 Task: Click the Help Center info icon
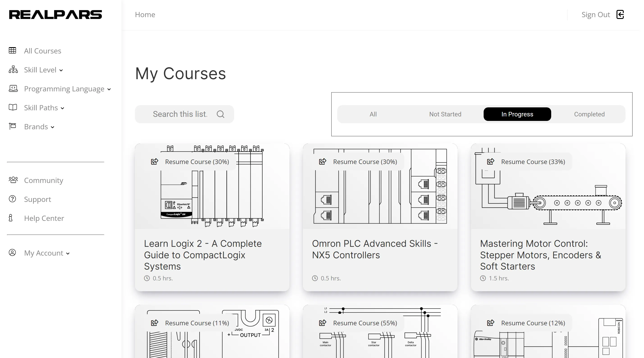(11, 218)
